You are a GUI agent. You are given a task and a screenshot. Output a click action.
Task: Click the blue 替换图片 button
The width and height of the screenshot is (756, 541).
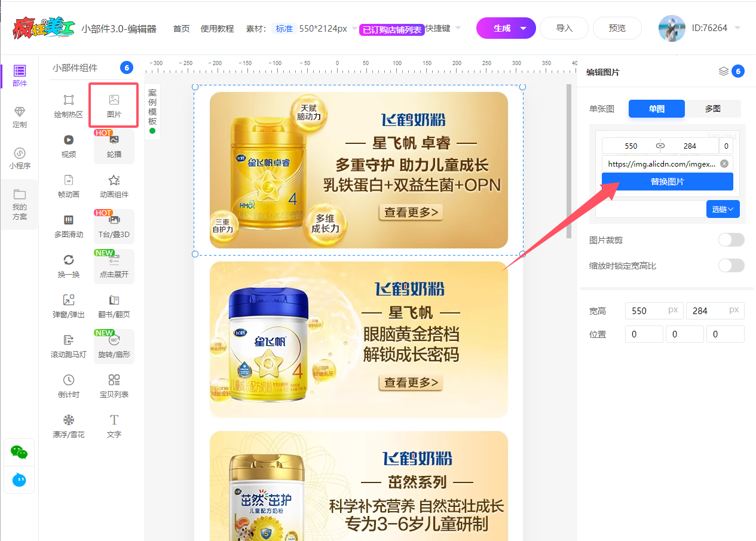[667, 182]
